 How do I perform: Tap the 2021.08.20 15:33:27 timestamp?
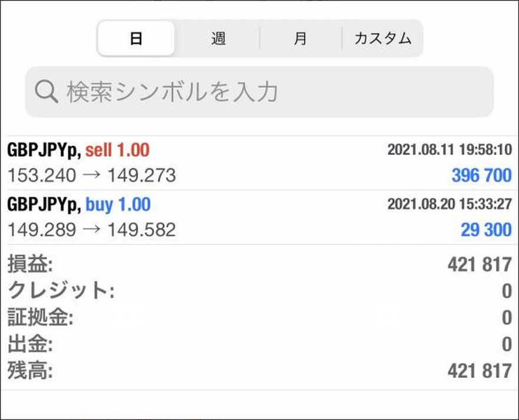pos(449,204)
